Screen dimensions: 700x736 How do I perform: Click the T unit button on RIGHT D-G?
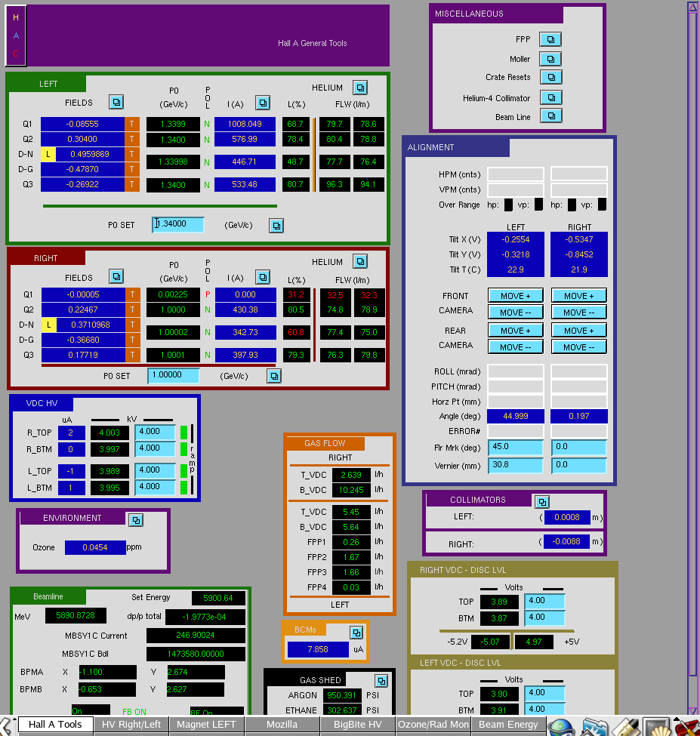point(132,340)
